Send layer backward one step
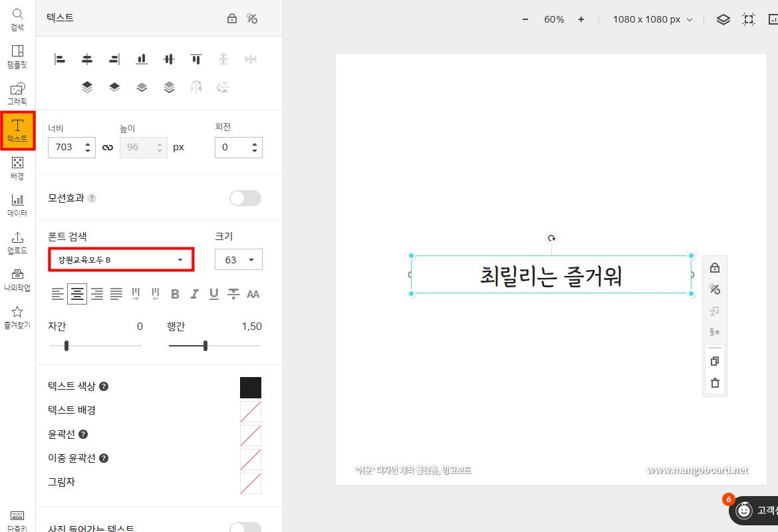Screen dimensions: 778x532 pos(142,87)
